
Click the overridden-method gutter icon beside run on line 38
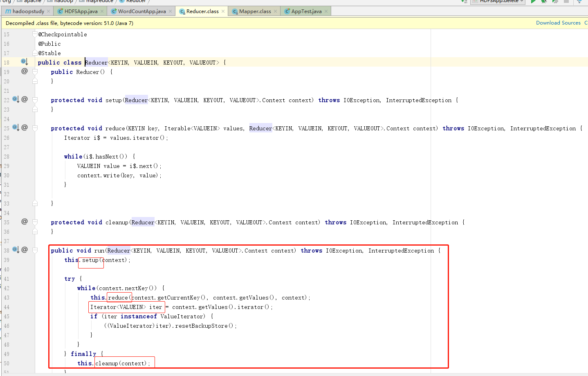click(x=16, y=250)
